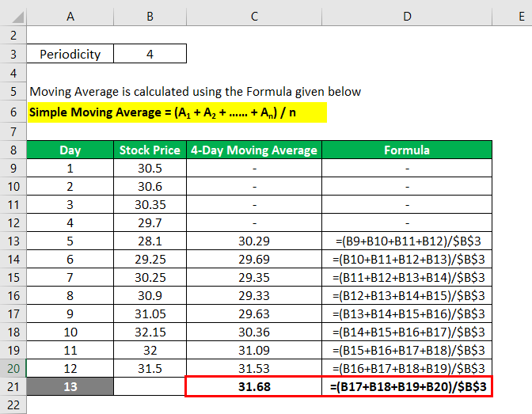Click the green Stock Price header cell
The width and height of the screenshot is (532, 414).
coord(150,150)
